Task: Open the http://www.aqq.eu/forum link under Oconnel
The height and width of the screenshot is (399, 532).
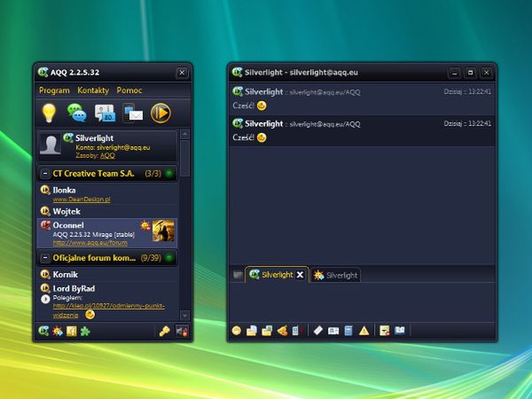Action: point(90,243)
